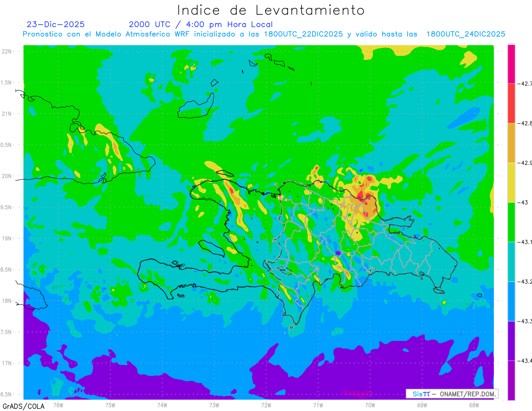The width and height of the screenshot is (532, 411).
Task: Click the latitude label "20N"
Action: coord(7,176)
